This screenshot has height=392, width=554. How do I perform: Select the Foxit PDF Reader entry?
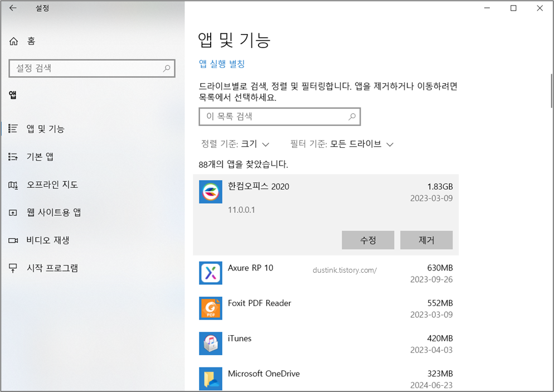tap(325, 308)
